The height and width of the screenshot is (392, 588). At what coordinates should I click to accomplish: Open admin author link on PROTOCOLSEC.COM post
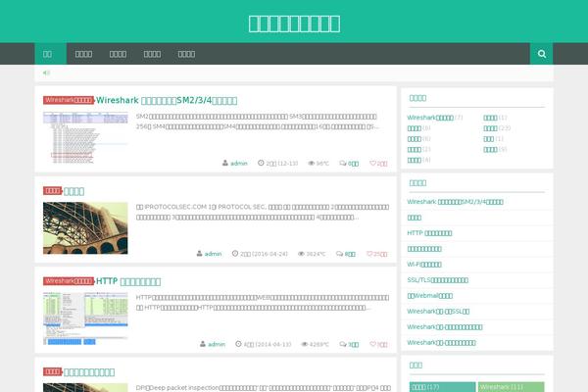pyautogui.click(x=213, y=254)
